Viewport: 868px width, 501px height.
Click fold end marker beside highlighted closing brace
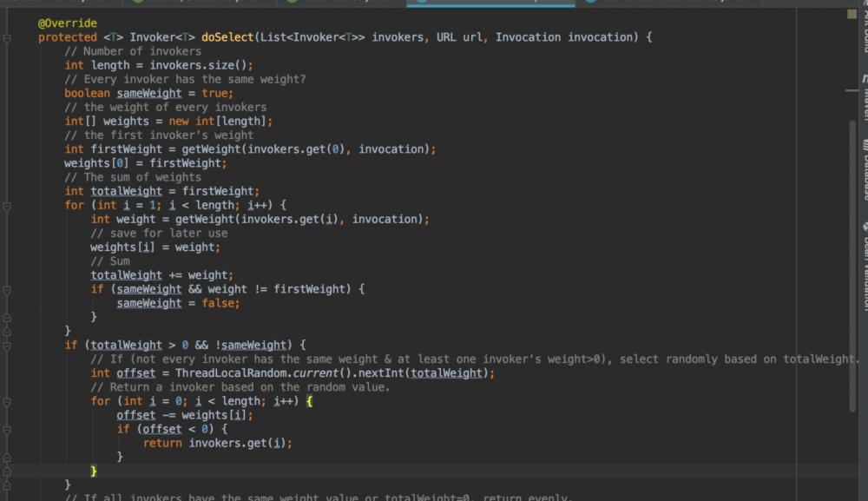[7, 471]
